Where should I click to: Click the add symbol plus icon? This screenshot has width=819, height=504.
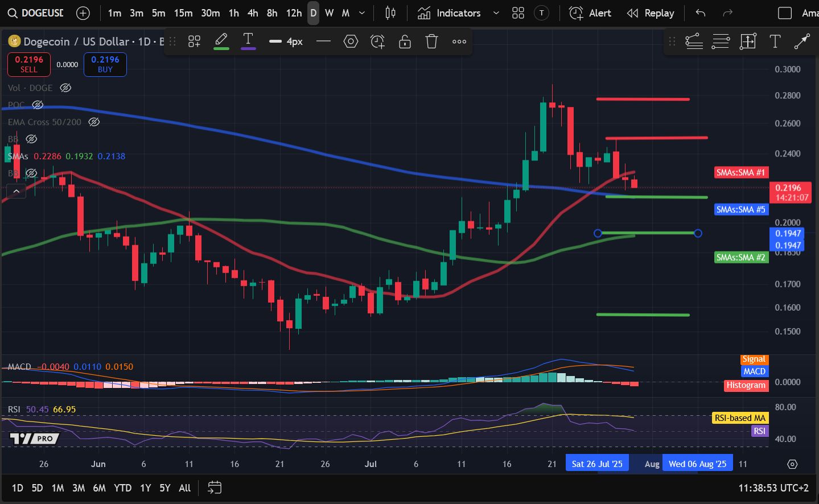point(83,13)
